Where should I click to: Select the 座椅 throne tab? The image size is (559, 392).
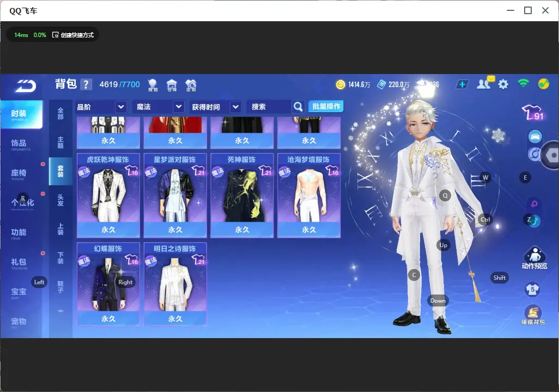19,174
